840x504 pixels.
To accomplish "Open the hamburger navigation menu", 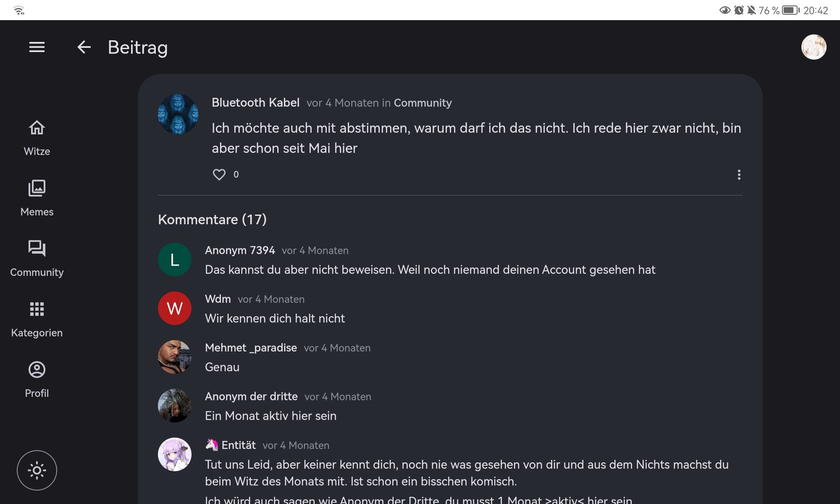I will pyautogui.click(x=37, y=47).
